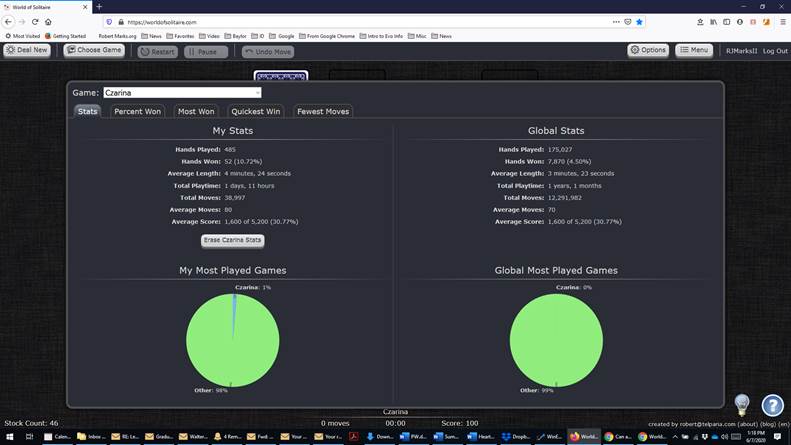Click the Deal New button
This screenshot has height=445, width=791.
tap(27, 50)
